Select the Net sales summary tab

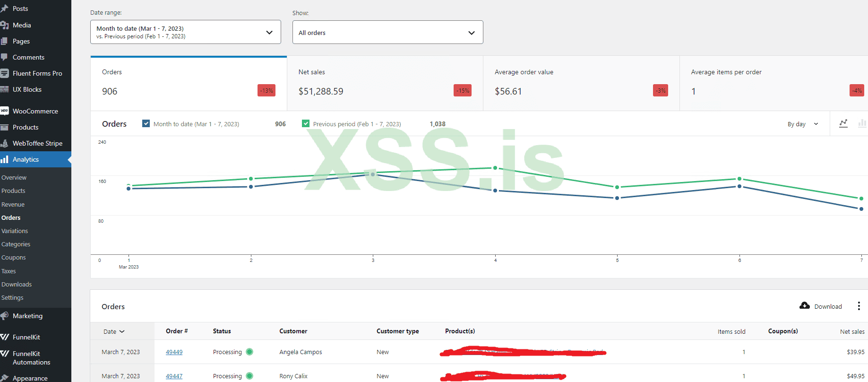tap(385, 84)
